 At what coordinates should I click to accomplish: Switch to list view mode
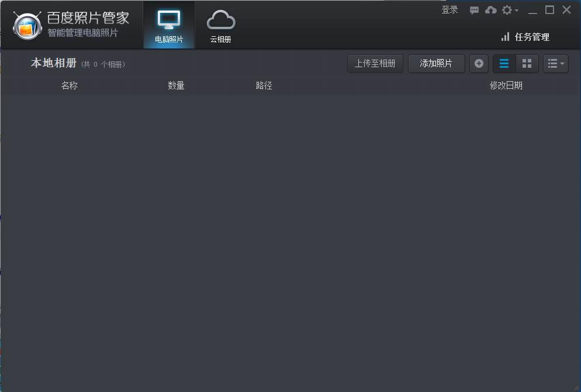pos(504,63)
